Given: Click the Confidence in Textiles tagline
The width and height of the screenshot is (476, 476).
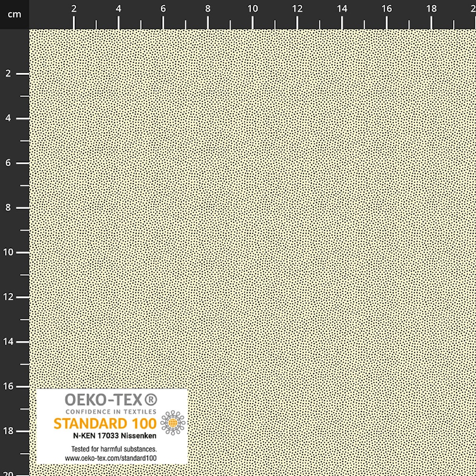Looking at the screenshot, I should (110, 411).
